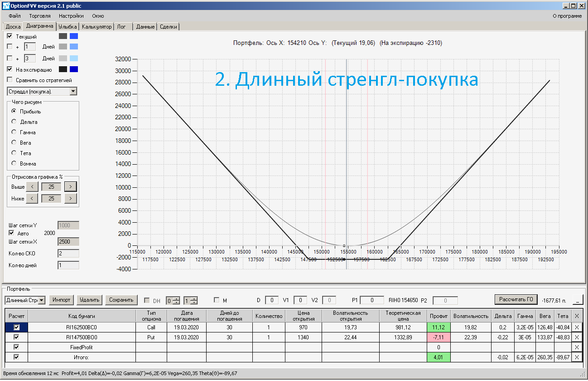Click the V1 input field
Screen dimensions: 588x381
coord(300,300)
